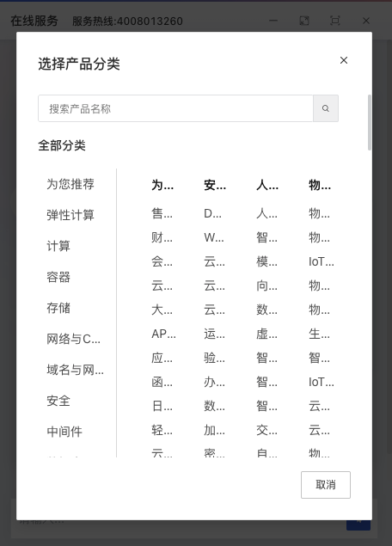Click minimize icon in 在线服务 window header
This screenshot has height=546, width=392.
pos(273,21)
